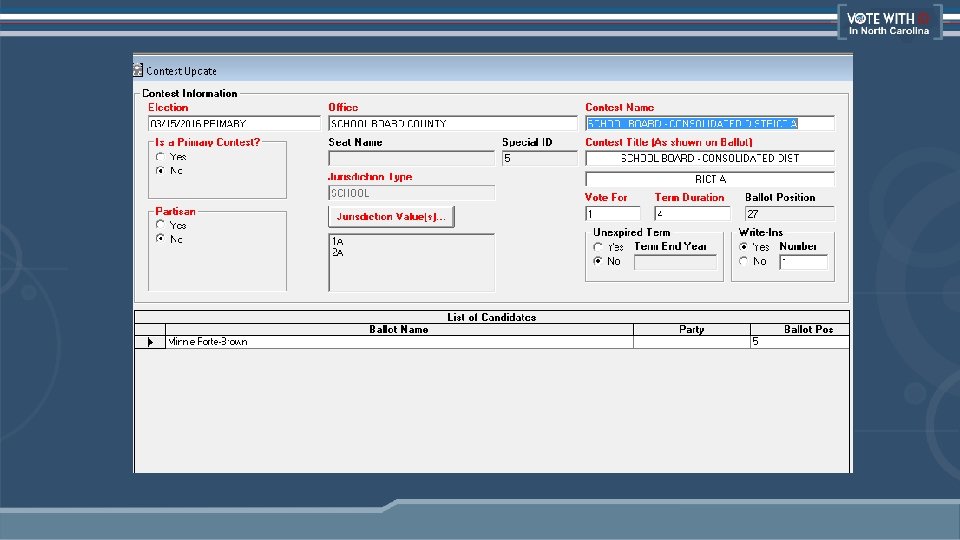
Task: Select Yes under Partisan
Action: click(160, 225)
